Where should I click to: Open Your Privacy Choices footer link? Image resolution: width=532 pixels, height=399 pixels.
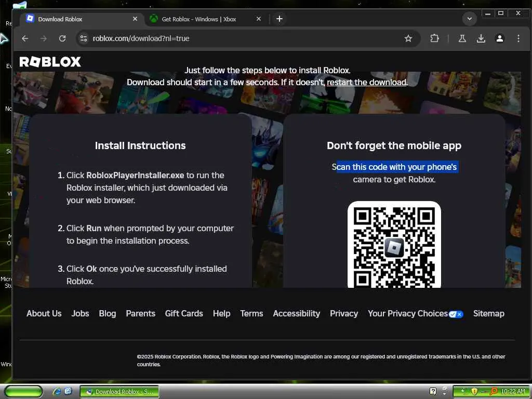coord(408,313)
